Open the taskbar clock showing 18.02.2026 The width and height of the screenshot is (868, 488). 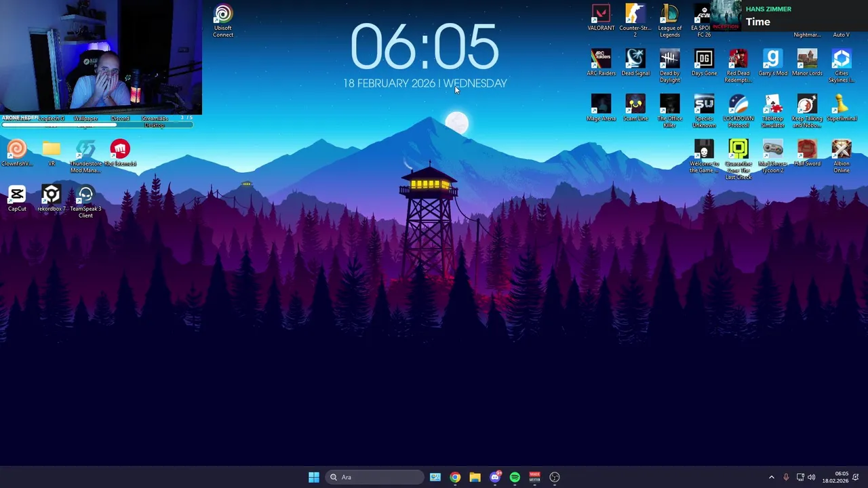coord(835,477)
